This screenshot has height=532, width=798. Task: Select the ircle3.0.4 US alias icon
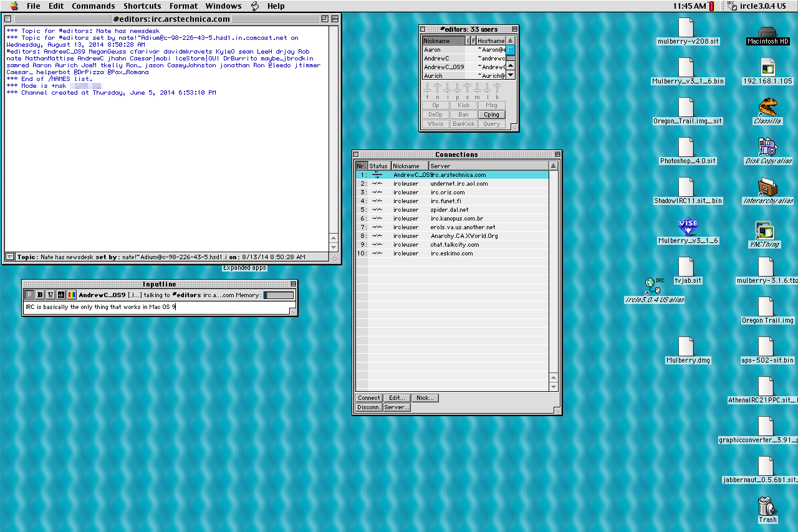pyautogui.click(x=654, y=290)
